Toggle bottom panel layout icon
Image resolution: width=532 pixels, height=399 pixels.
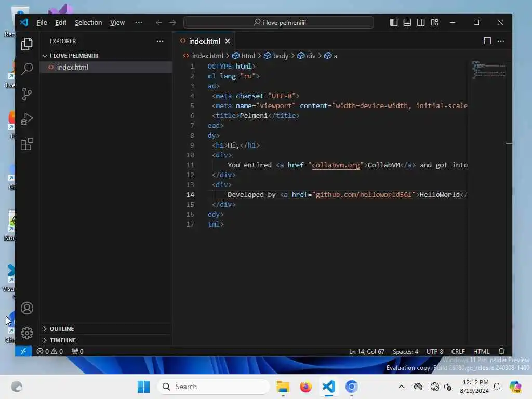(x=407, y=22)
